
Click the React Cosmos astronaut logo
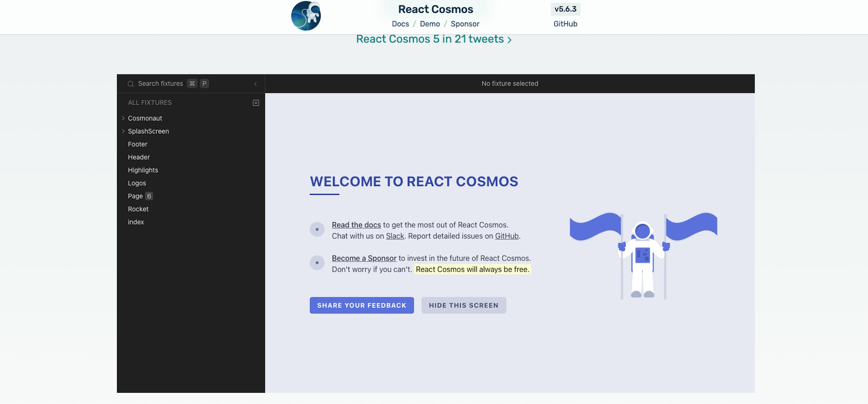(306, 16)
